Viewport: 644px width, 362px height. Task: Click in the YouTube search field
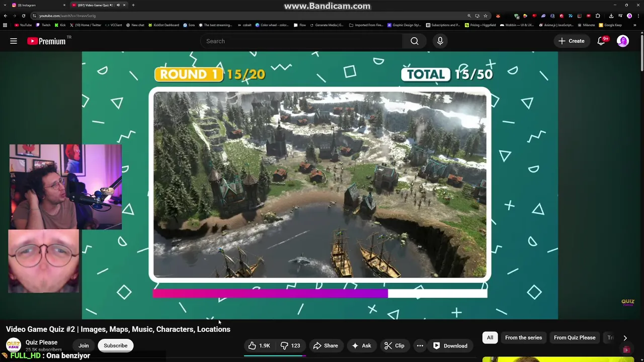[301, 41]
